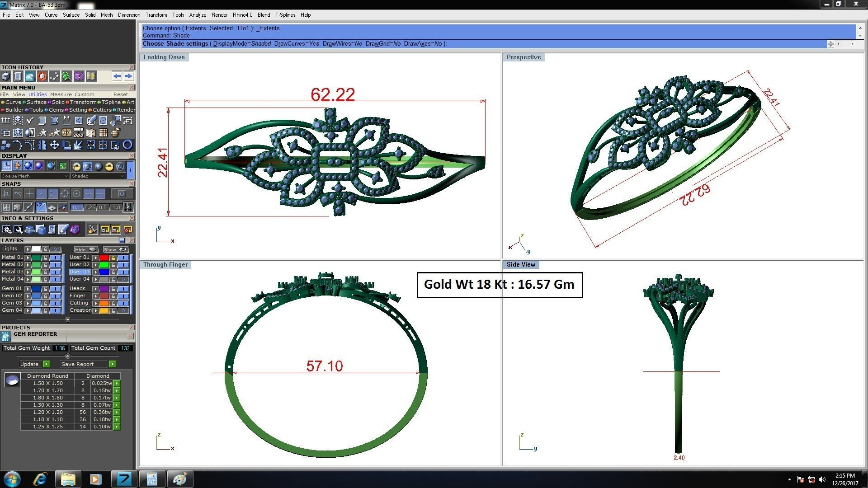This screenshot has width=868, height=488.
Task: Collapse the Layers panel with the round down arrow
Action: click(68, 319)
